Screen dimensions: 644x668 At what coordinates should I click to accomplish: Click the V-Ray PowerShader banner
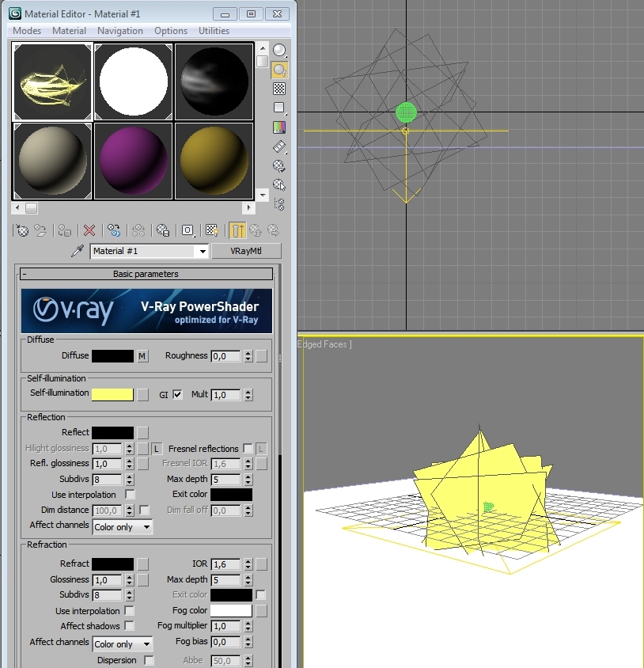pos(146,310)
